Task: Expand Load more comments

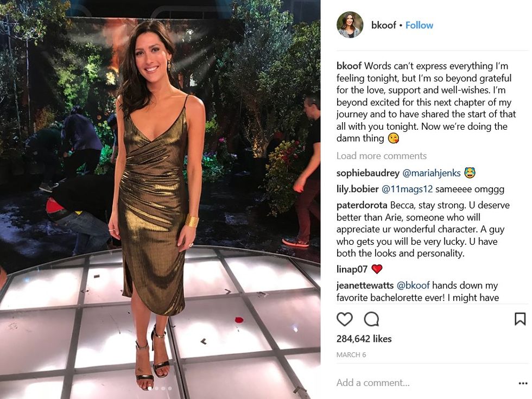Action: tap(381, 156)
